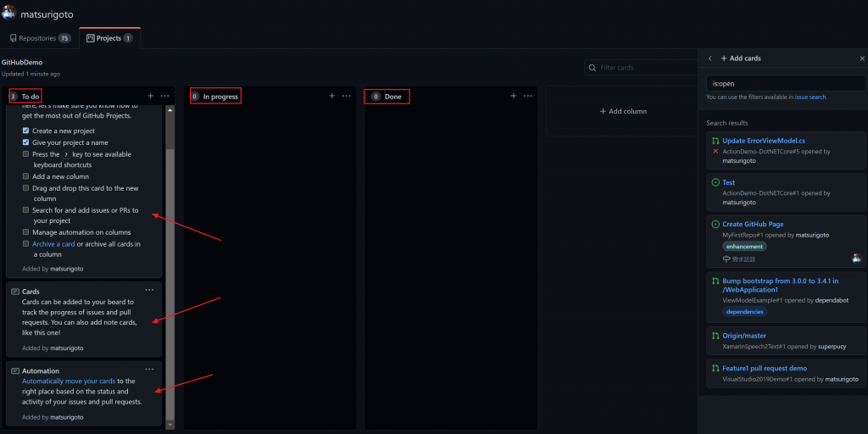Click the Add column button

pos(623,111)
